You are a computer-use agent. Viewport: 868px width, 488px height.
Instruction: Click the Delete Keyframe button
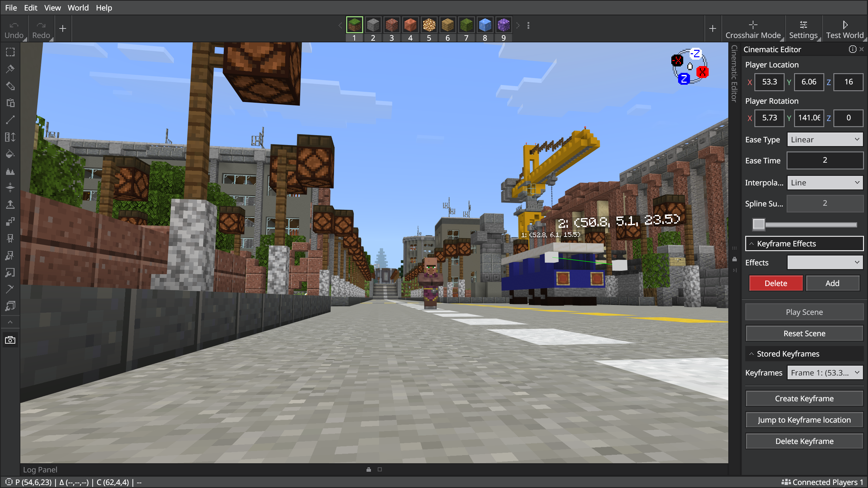click(x=804, y=441)
